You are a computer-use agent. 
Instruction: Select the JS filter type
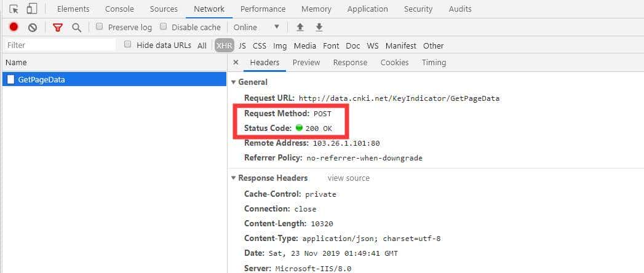click(x=242, y=45)
